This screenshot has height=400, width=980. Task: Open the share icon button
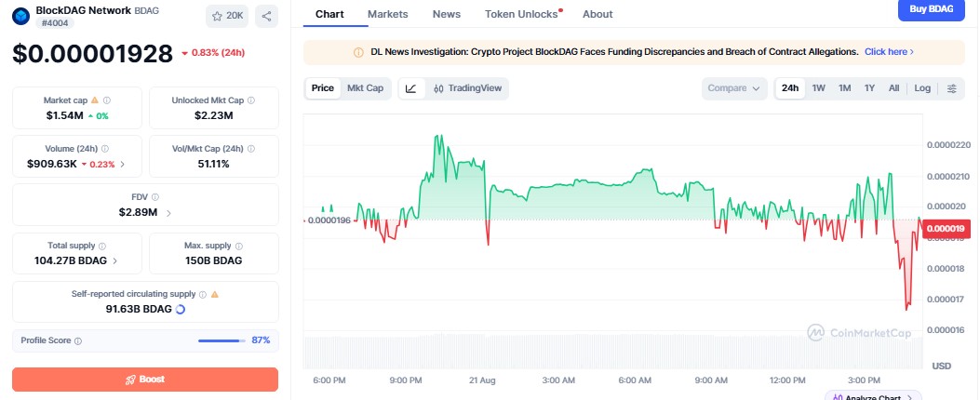[266, 16]
